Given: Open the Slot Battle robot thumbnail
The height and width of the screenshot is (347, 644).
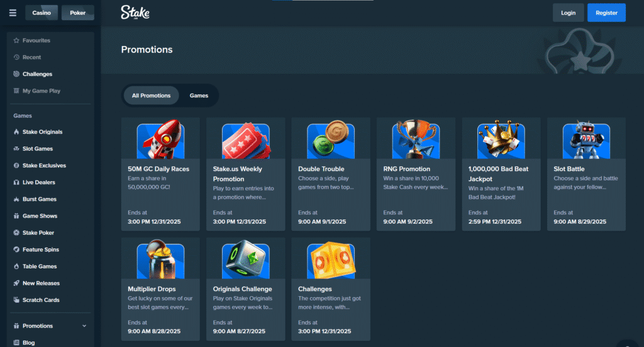Looking at the screenshot, I should point(587,140).
